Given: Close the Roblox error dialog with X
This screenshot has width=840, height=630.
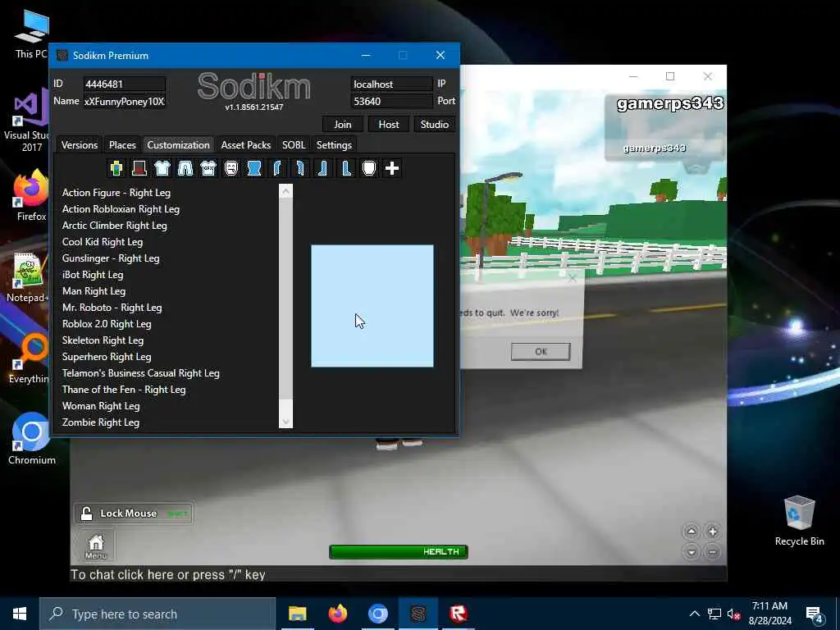Looking at the screenshot, I should coord(573,278).
